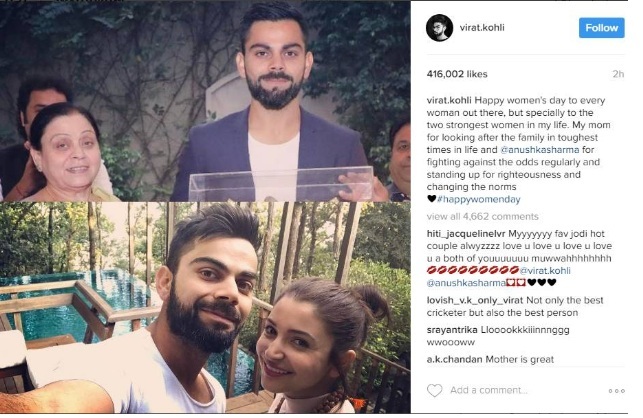This screenshot has height=418, width=643.
Task: Click the heart like icon
Action: [x=434, y=390]
